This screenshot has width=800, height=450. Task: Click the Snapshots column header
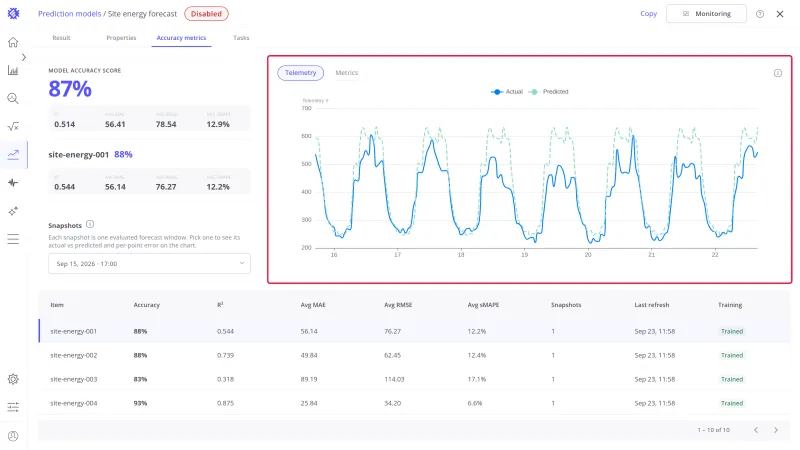tap(566, 305)
